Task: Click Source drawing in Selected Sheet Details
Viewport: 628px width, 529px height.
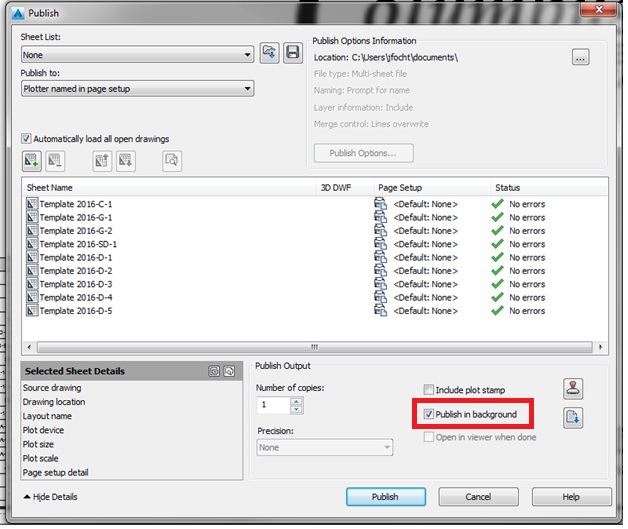Action: pos(52,388)
